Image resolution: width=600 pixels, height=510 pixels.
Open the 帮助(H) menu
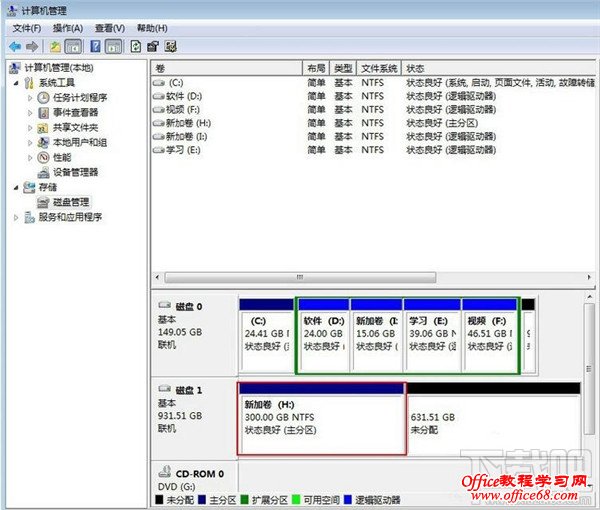(152, 28)
